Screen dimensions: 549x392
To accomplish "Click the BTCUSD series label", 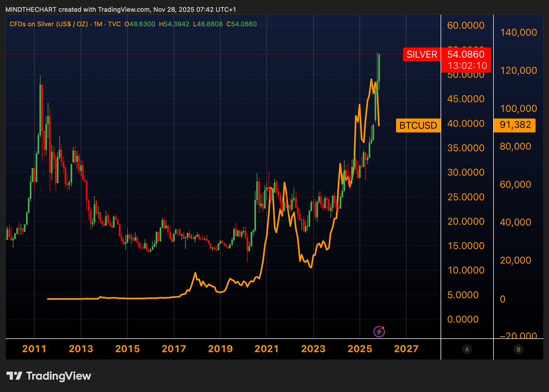I will click(419, 125).
